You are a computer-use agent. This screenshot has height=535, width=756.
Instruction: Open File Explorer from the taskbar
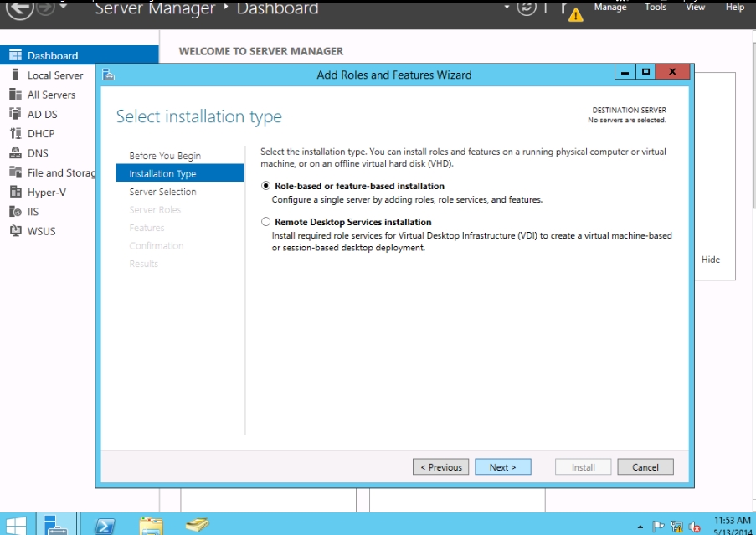[x=152, y=525]
